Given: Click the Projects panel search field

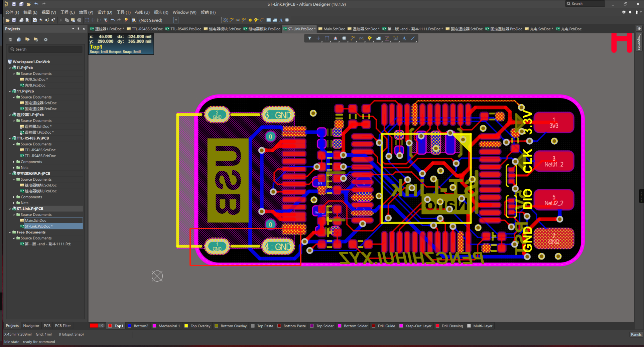Looking at the screenshot, I should (45, 49).
